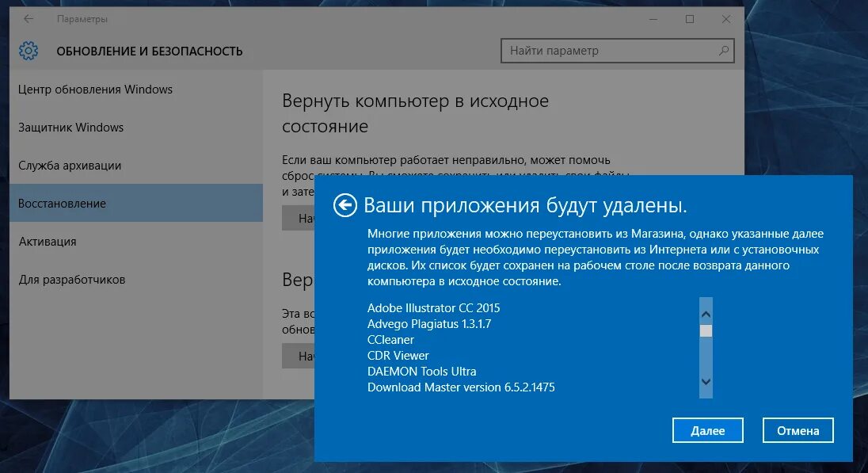This screenshot has height=473, width=868.
Task: Open the Активация section
Action: [x=136, y=242]
